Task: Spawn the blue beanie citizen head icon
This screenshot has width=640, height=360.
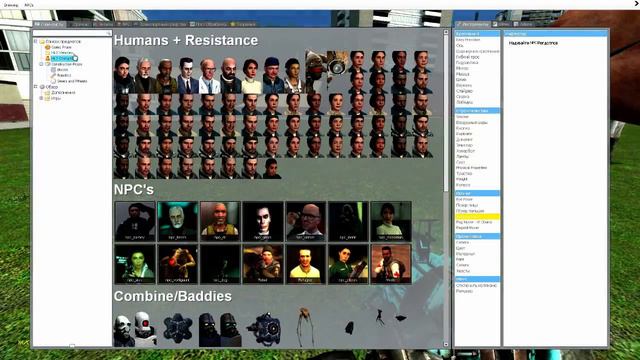Action: pos(272,75)
